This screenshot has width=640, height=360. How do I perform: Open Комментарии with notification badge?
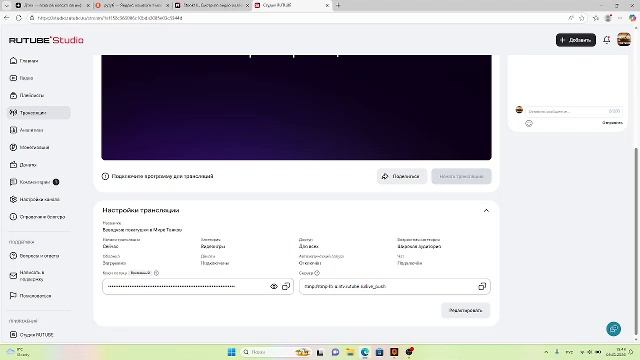point(34,182)
